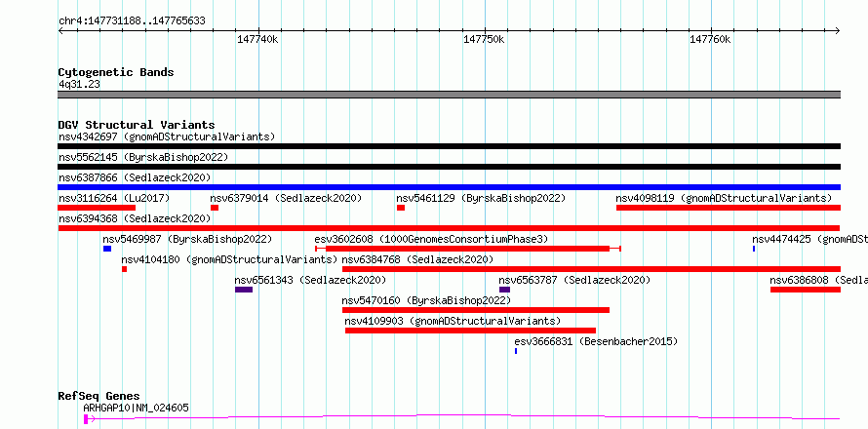868x429 pixels.
Task: Open nsv6379014 (Sedlazeck2020) label
Action: [286, 198]
